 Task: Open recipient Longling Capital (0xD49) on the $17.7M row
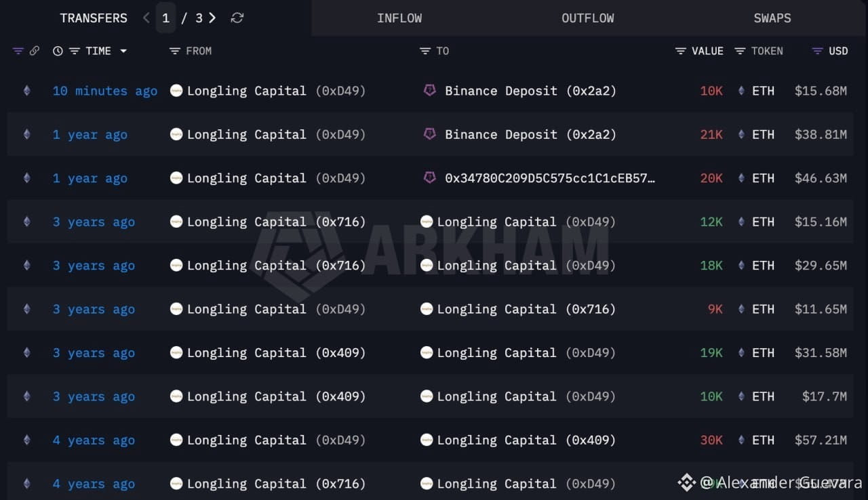pyautogui.click(x=526, y=396)
